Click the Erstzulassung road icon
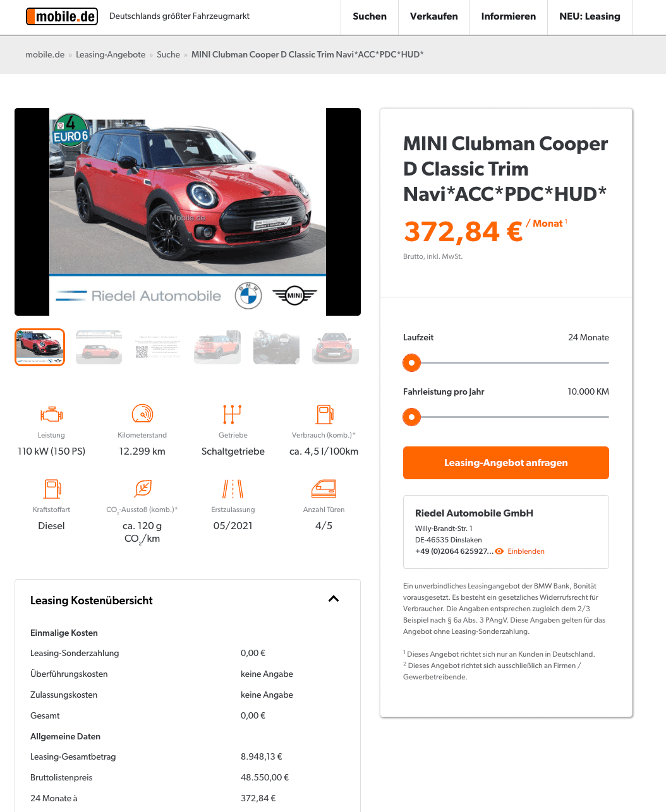666x812 pixels. (233, 489)
